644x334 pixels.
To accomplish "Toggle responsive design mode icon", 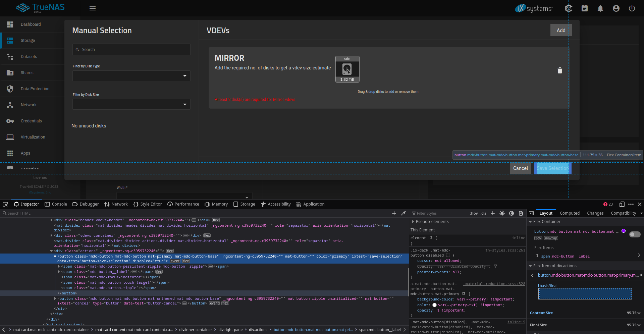I will click(x=622, y=204).
